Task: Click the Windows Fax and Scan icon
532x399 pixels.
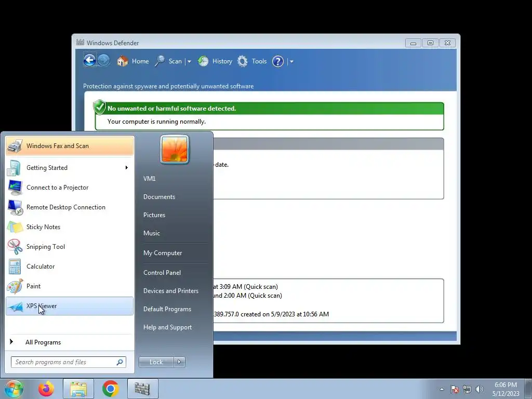Action: (x=15, y=146)
